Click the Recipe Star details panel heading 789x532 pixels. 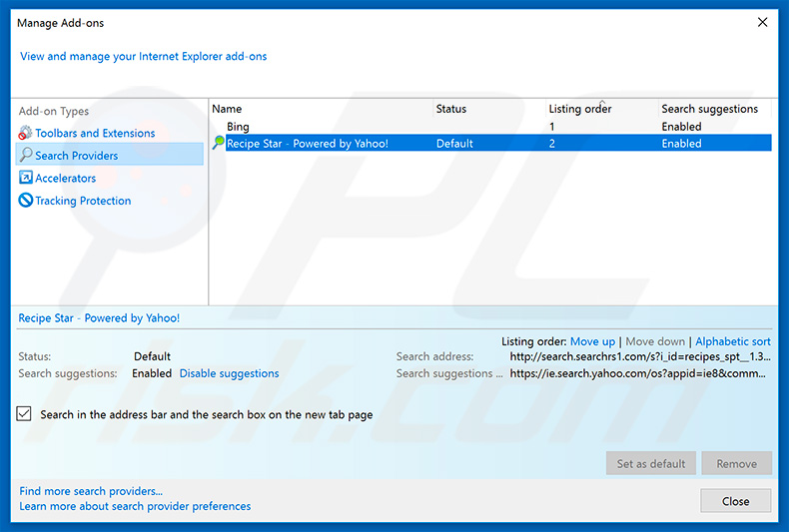(x=99, y=317)
